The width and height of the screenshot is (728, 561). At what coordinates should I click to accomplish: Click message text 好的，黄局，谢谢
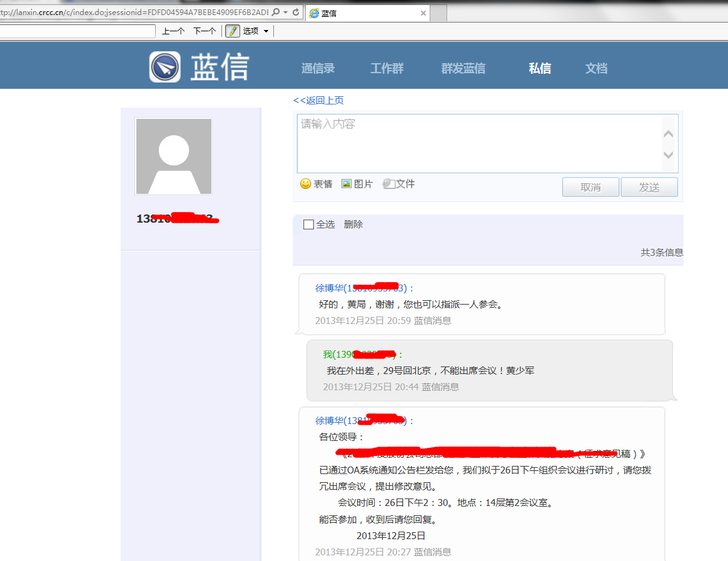click(356, 304)
